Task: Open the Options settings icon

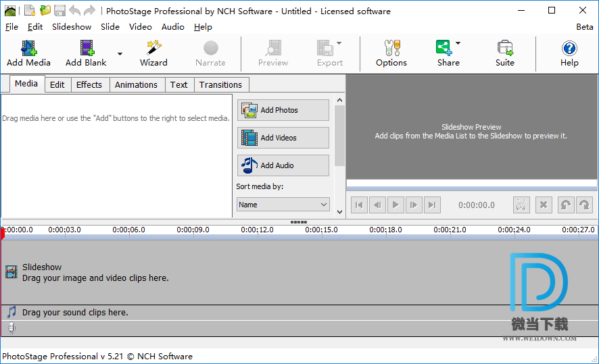Action: pyautogui.click(x=391, y=49)
